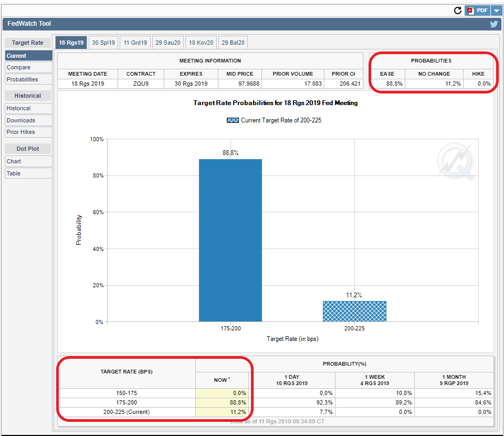Screen dimensions: 504x436
Task: Open the PDF dropdown arrow
Action: tap(497, 11)
